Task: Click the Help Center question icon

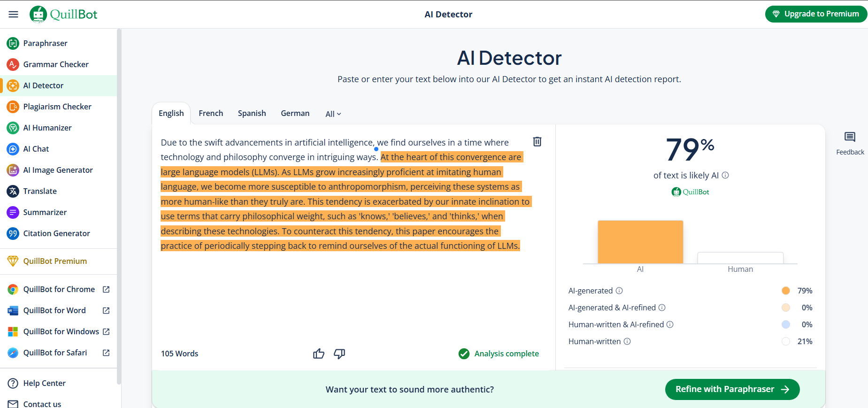Action: (13, 383)
